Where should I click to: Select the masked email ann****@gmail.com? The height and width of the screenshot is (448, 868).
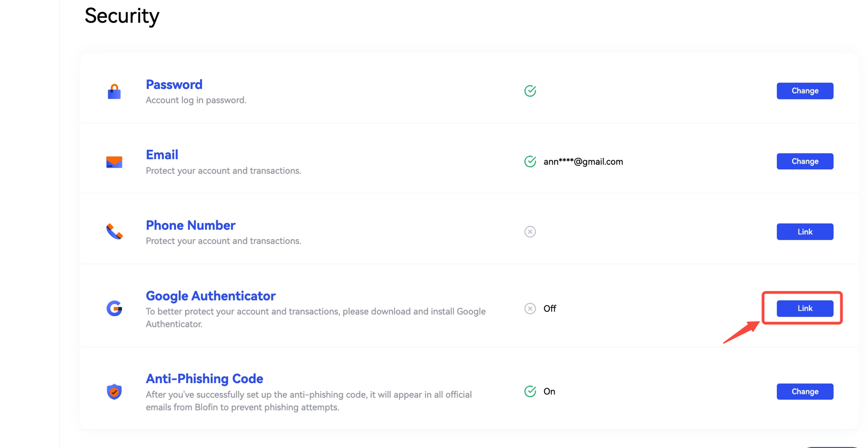click(583, 162)
